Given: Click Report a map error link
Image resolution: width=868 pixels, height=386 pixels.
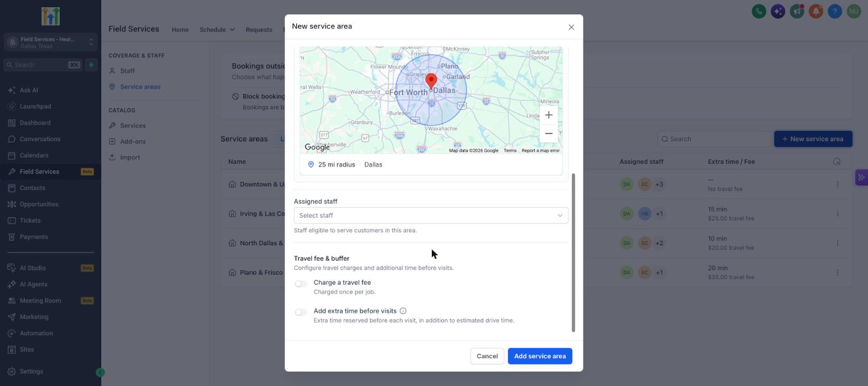Looking at the screenshot, I should (x=540, y=151).
